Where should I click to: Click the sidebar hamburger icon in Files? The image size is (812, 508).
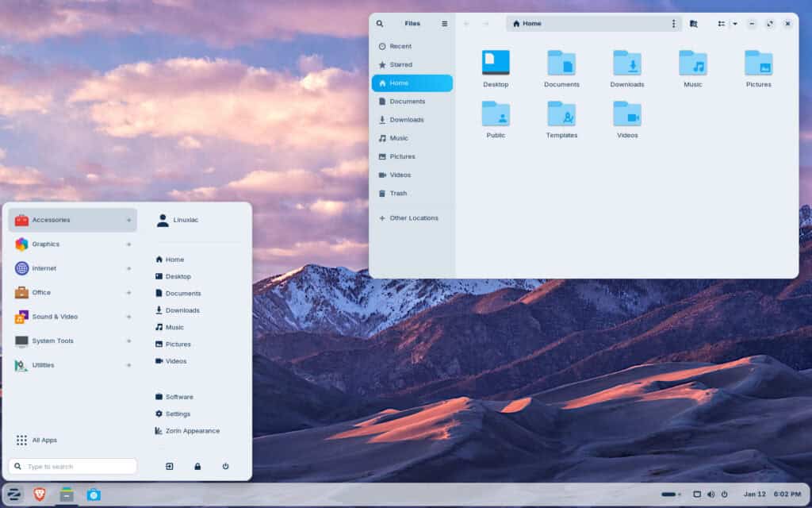444,23
